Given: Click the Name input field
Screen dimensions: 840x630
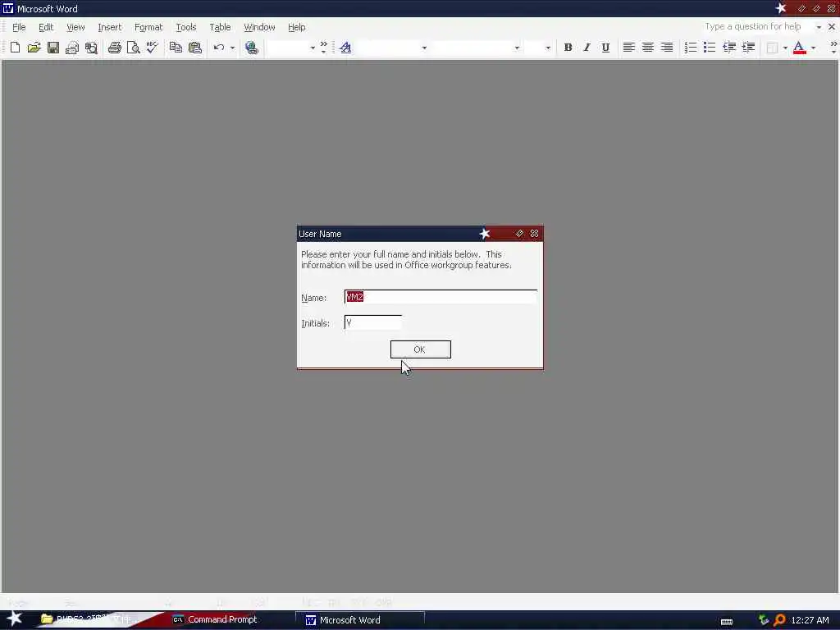Looking at the screenshot, I should tap(441, 297).
